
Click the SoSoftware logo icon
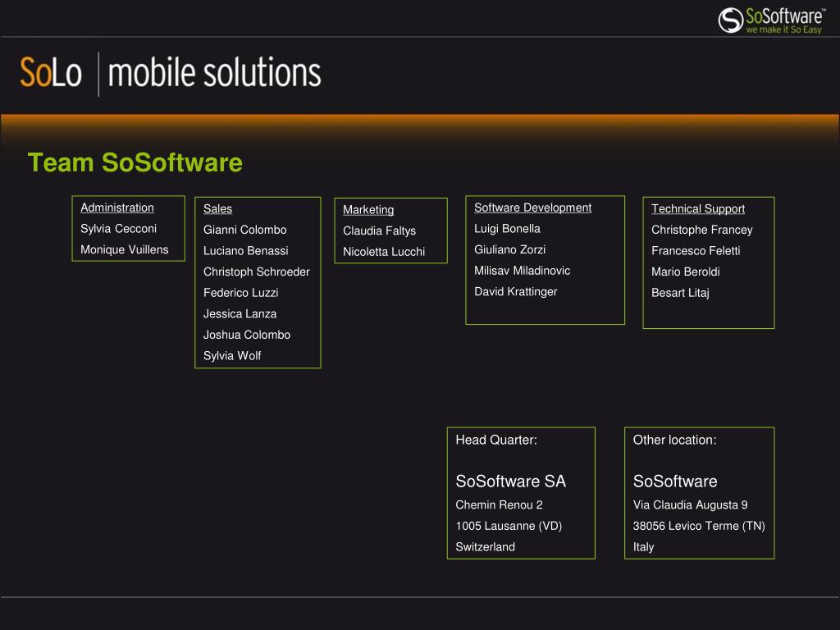coord(731,21)
